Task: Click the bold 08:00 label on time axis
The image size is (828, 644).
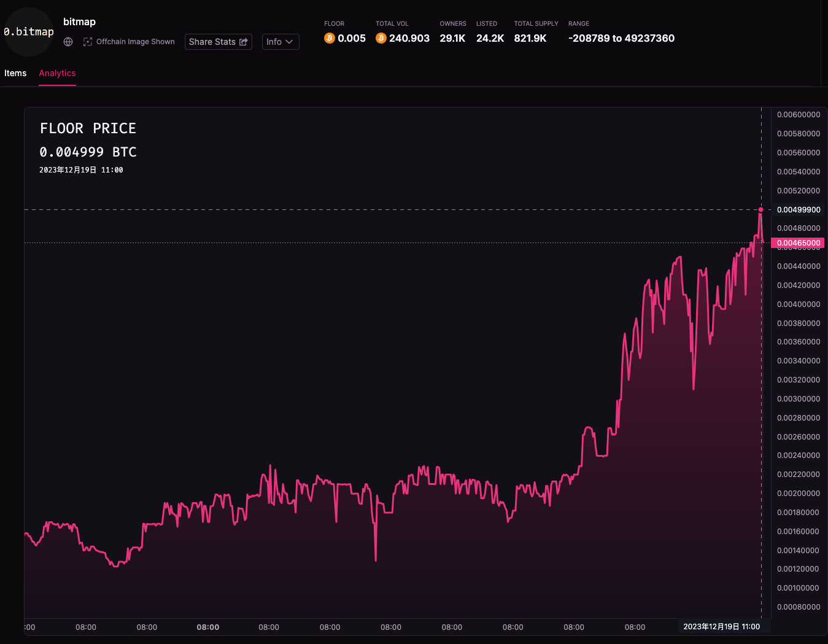Action: click(x=208, y=627)
